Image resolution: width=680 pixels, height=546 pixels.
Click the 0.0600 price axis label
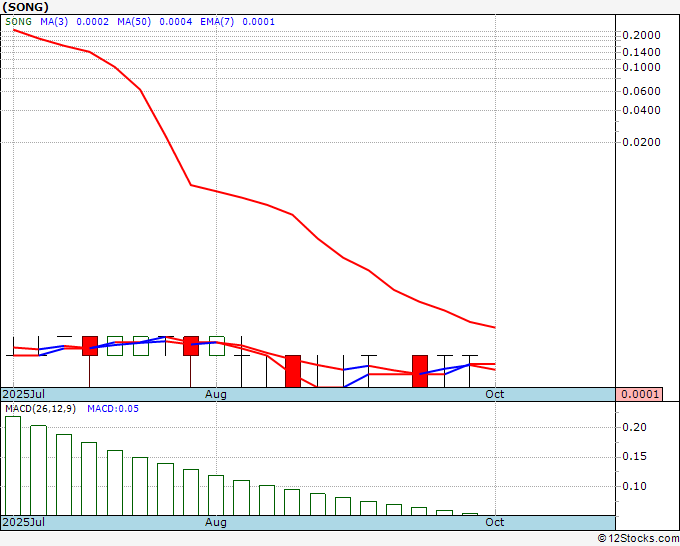(x=641, y=91)
